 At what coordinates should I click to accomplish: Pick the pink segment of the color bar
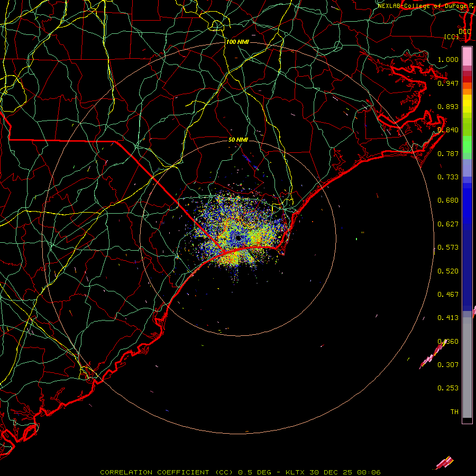point(467,56)
